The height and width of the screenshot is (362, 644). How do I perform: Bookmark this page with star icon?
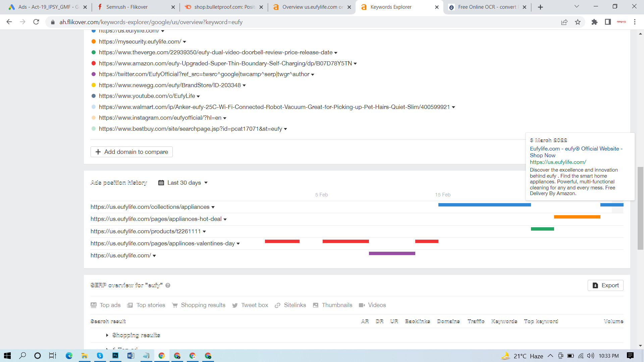pos(578,22)
